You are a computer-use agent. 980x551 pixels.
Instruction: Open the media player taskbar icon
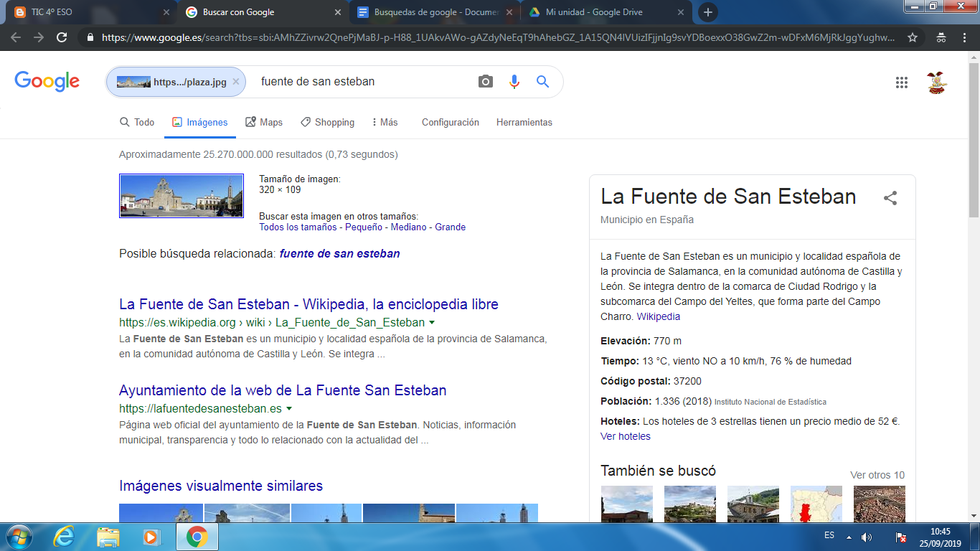tap(151, 537)
